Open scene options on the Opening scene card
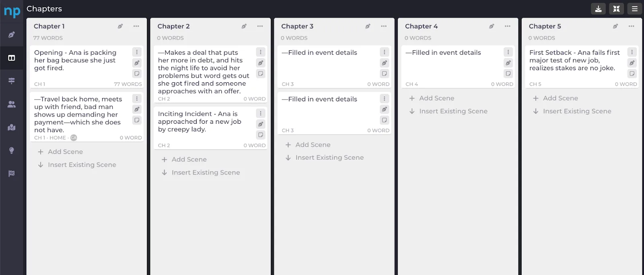Screen dimensions: 644x275 pos(137,52)
